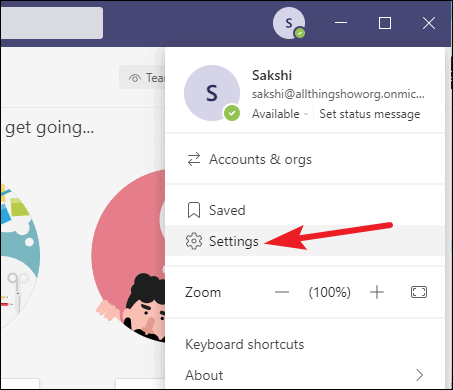453x390 pixels.
Task: Click Set status message
Action: click(370, 114)
